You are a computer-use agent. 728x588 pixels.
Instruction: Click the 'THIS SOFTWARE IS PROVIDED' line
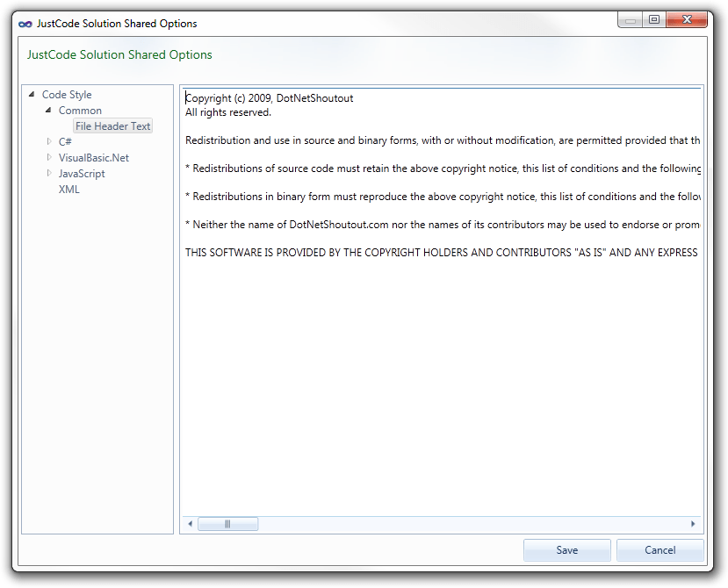click(x=441, y=253)
